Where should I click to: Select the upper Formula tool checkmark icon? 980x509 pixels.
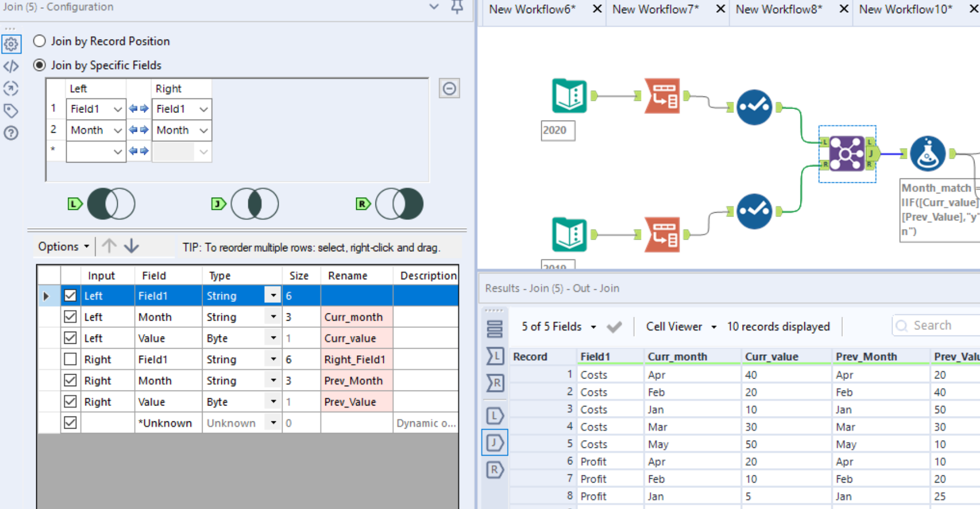754,106
